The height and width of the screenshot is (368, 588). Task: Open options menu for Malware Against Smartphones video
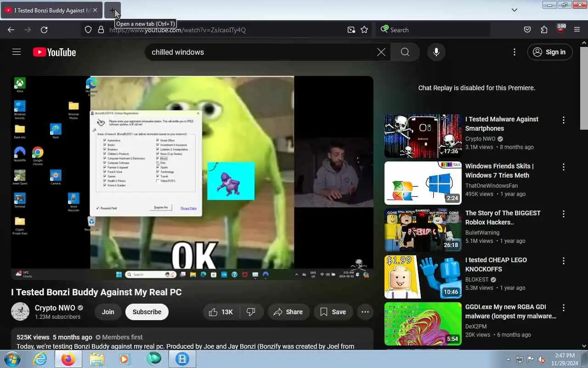point(564,120)
